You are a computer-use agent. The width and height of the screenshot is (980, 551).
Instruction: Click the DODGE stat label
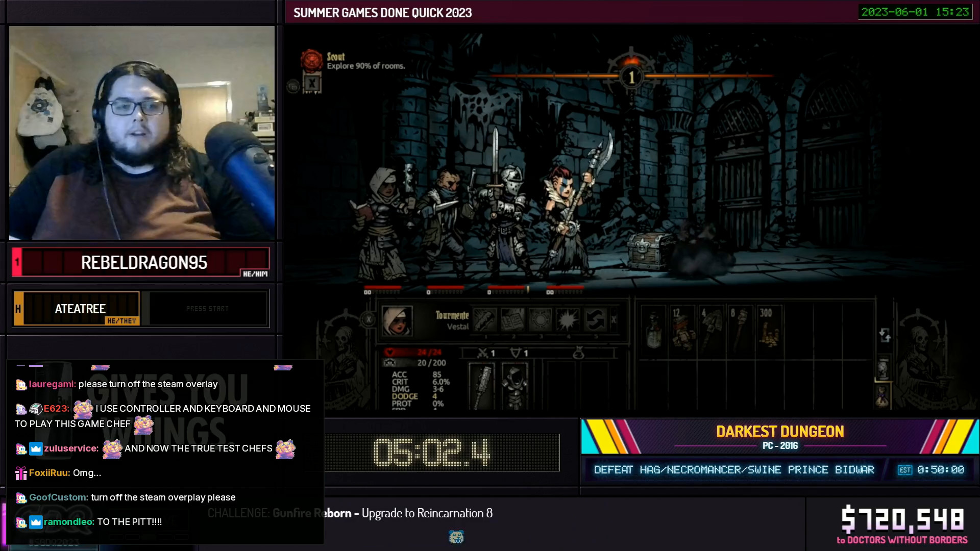pyautogui.click(x=405, y=396)
